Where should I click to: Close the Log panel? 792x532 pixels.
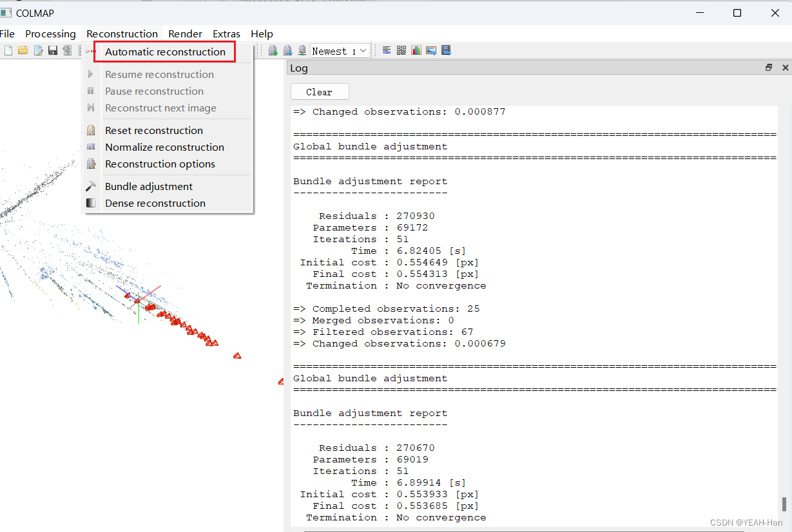coord(786,68)
